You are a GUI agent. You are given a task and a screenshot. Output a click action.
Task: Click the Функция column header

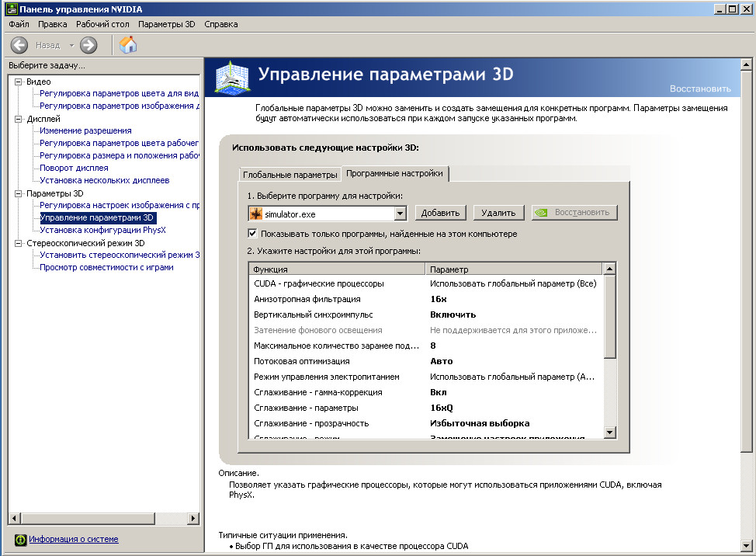click(x=337, y=269)
